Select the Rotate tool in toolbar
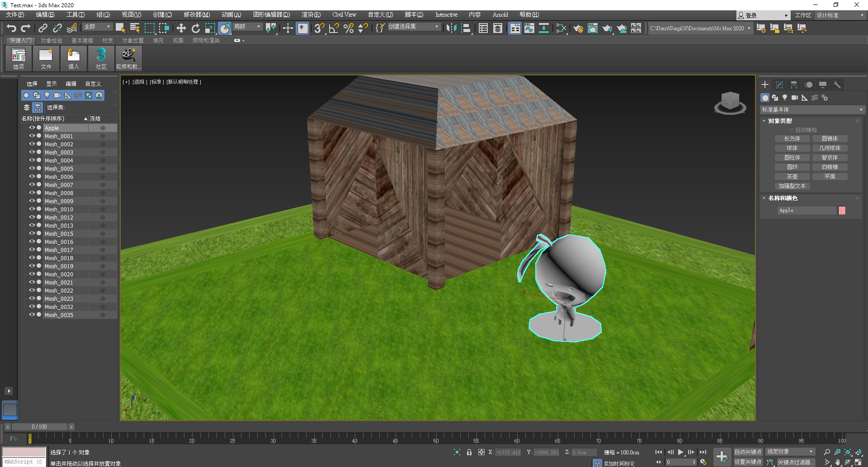Screen dimensions: 868x467 195,28
